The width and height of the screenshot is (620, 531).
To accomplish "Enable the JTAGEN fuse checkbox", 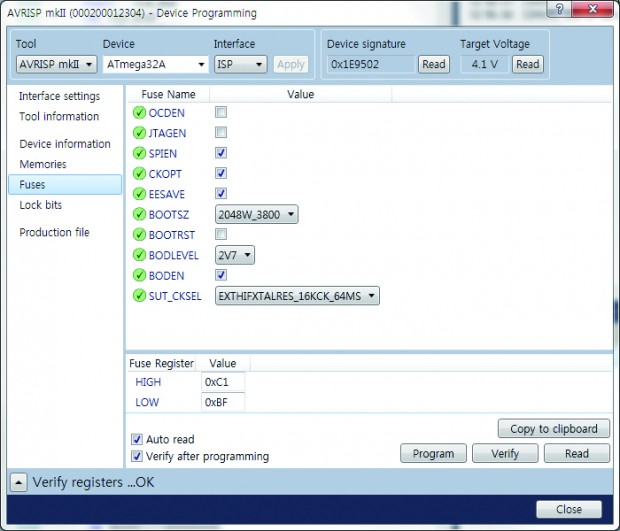I will pos(221,132).
